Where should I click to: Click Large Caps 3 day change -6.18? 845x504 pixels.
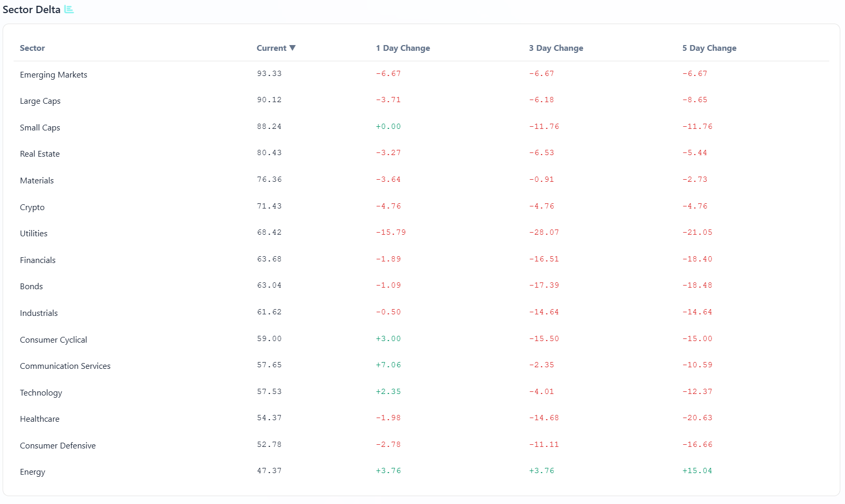(x=541, y=100)
